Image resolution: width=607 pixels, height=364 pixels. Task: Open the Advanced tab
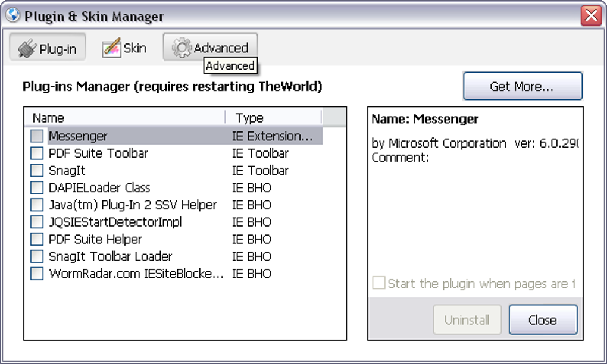tap(210, 47)
